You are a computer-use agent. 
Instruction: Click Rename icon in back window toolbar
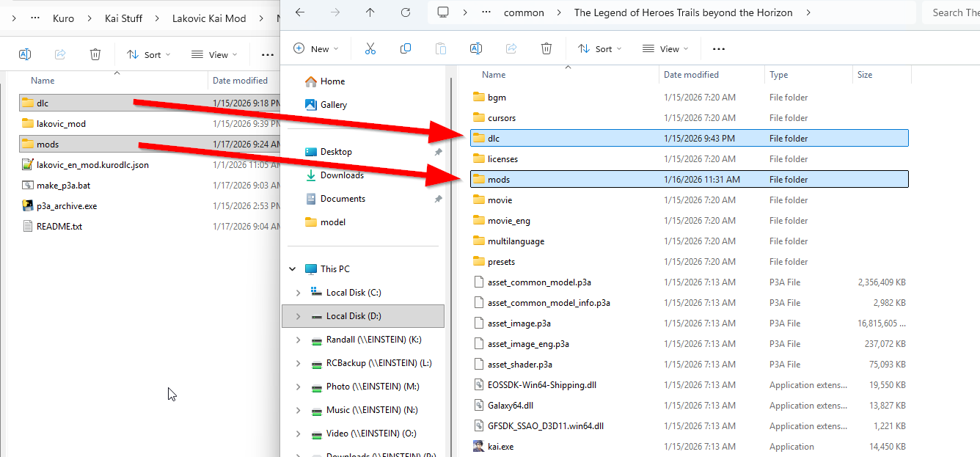[25, 54]
